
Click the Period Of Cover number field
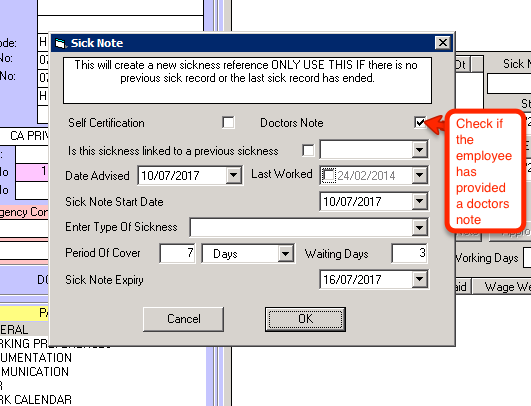pyautogui.click(x=177, y=253)
